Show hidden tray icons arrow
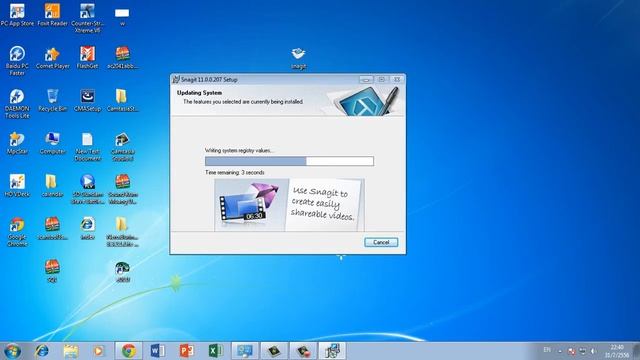This screenshot has height=360, width=640. (560, 351)
